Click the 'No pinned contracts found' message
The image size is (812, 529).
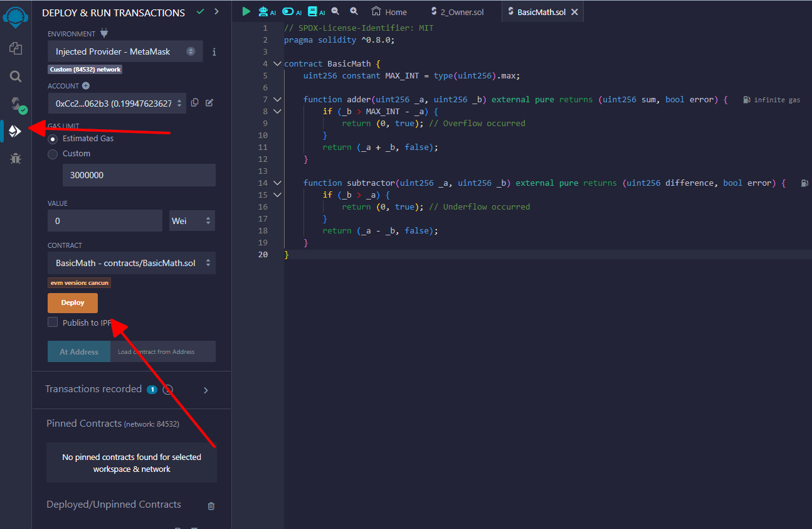coord(132,463)
